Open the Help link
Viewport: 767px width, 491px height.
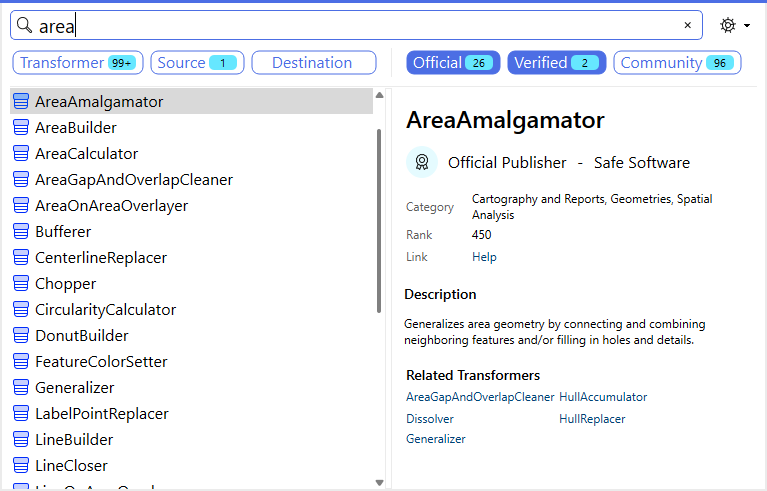pos(484,257)
